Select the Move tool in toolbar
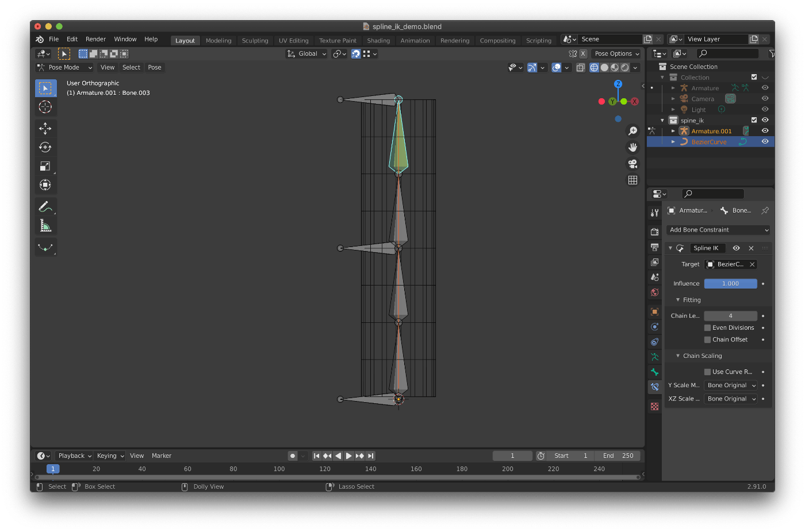Screen dimensions: 805x532 (45, 128)
